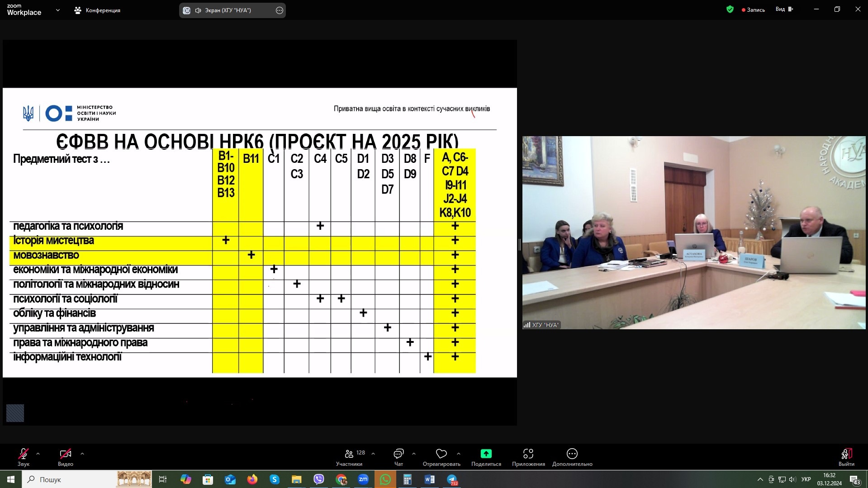The height and width of the screenshot is (488, 868).
Task: Expand the arrow next to Отреагировать
Action: [x=459, y=454]
